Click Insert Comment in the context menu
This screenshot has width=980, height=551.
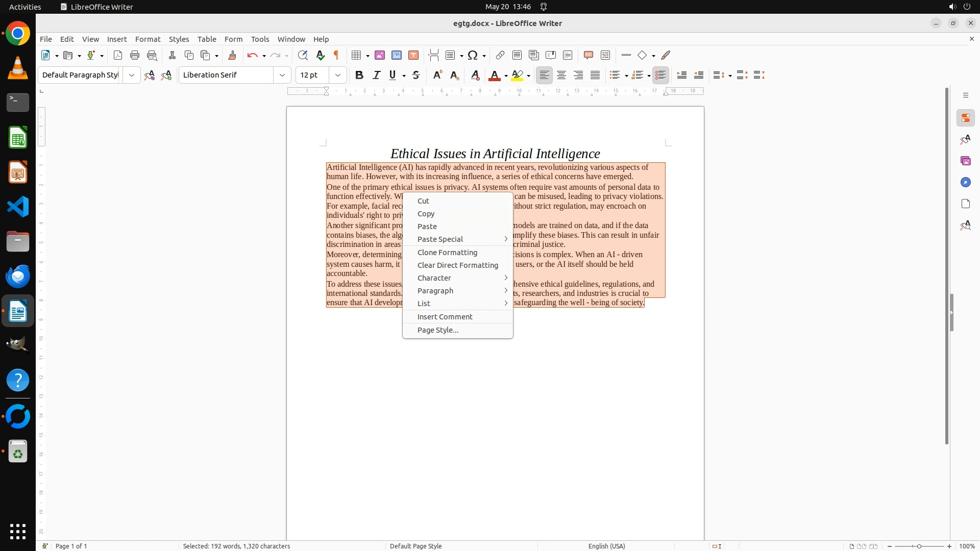[445, 317]
